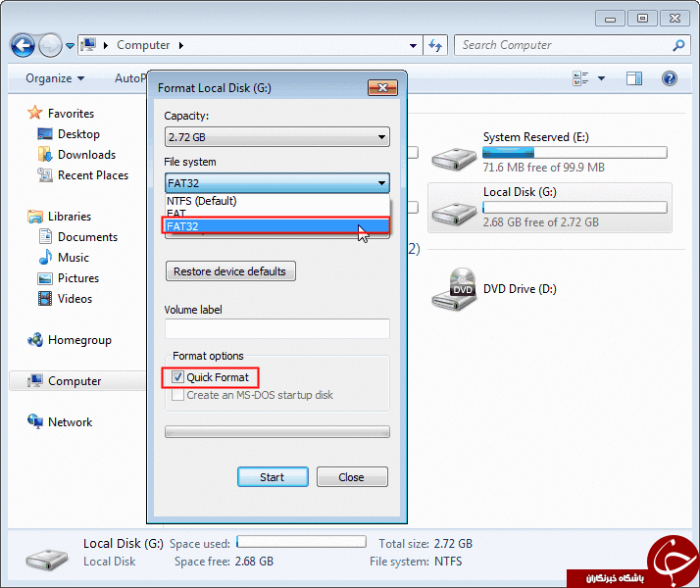Click the Libraries folder icon

coord(35,217)
